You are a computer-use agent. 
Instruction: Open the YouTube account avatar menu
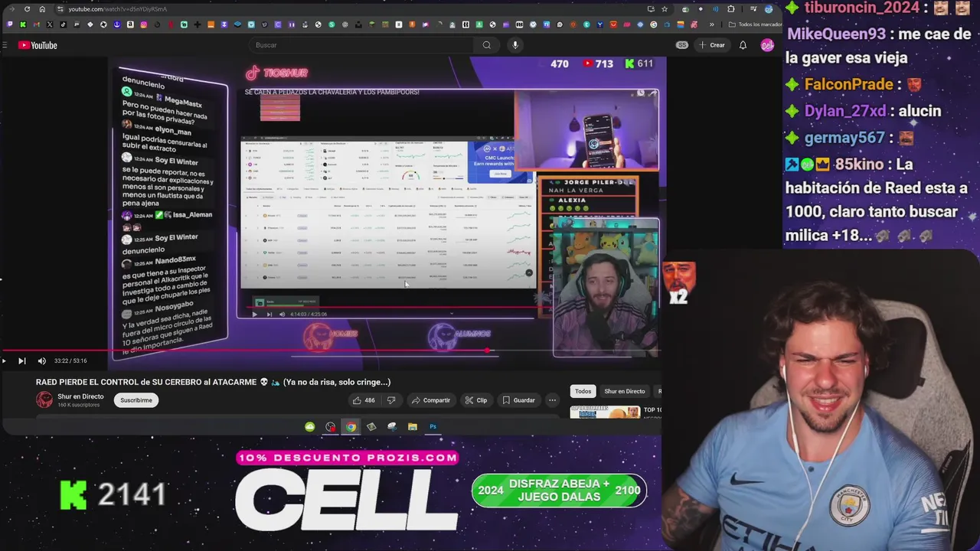pyautogui.click(x=767, y=45)
